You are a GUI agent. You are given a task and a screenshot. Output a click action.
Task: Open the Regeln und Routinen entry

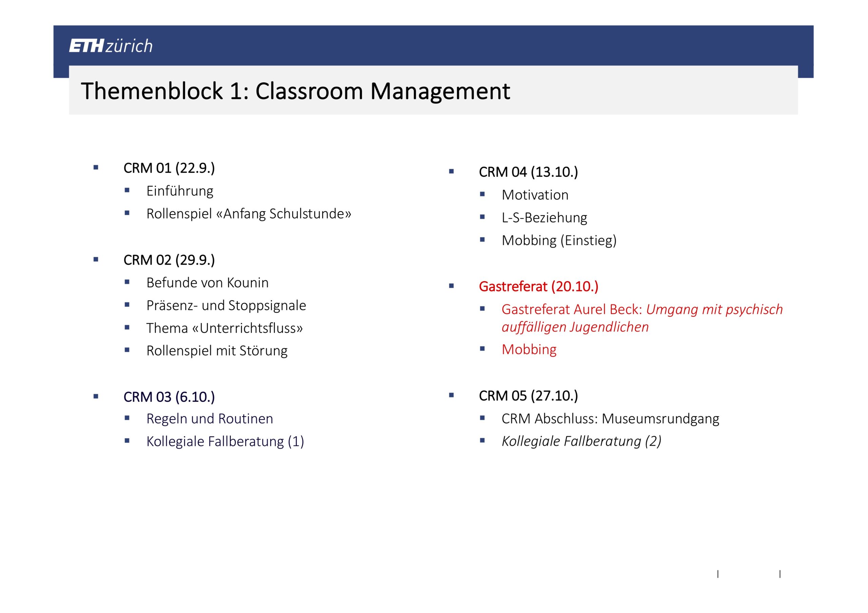[210, 419]
